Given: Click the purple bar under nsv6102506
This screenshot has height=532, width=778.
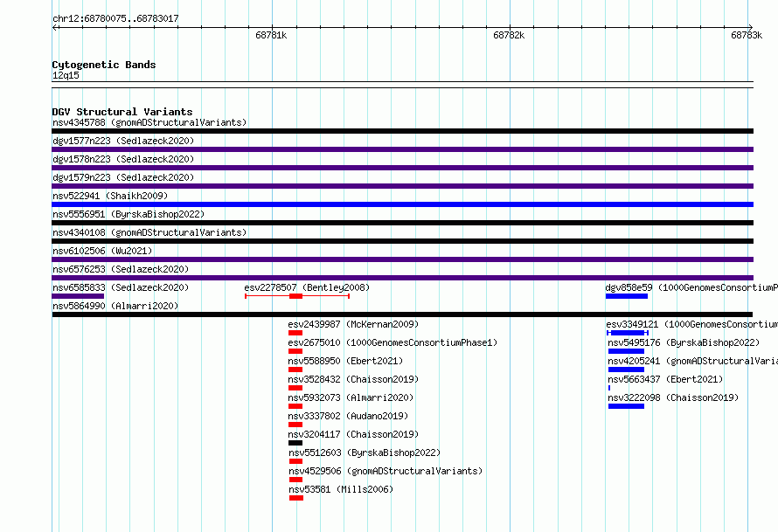Looking at the screenshot, I should coord(402,259).
